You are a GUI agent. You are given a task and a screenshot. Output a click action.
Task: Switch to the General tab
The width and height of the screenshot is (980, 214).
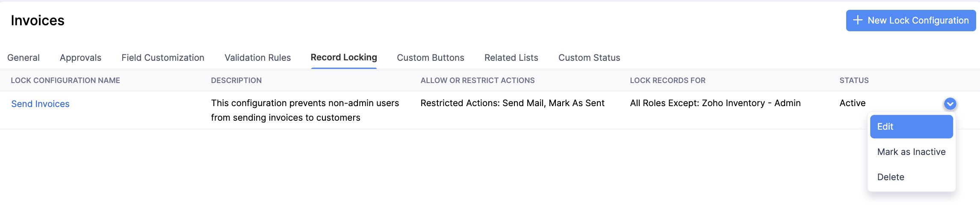point(24,58)
